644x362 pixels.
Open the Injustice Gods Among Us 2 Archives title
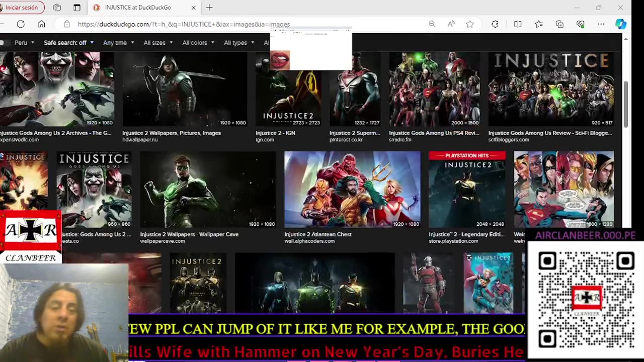56,133
